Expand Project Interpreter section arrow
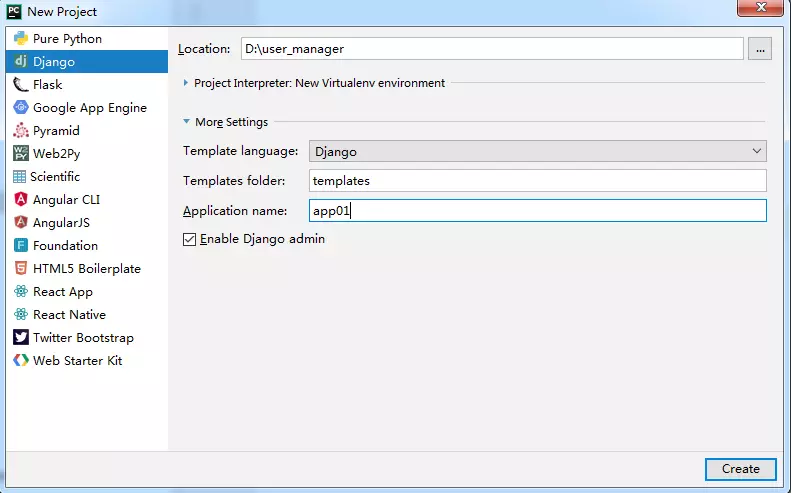The width and height of the screenshot is (791, 493). pyautogui.click(x=186, y=83)
